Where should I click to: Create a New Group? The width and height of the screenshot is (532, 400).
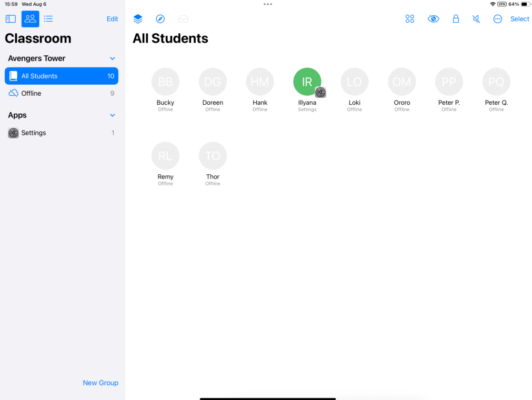coord(101,383)
